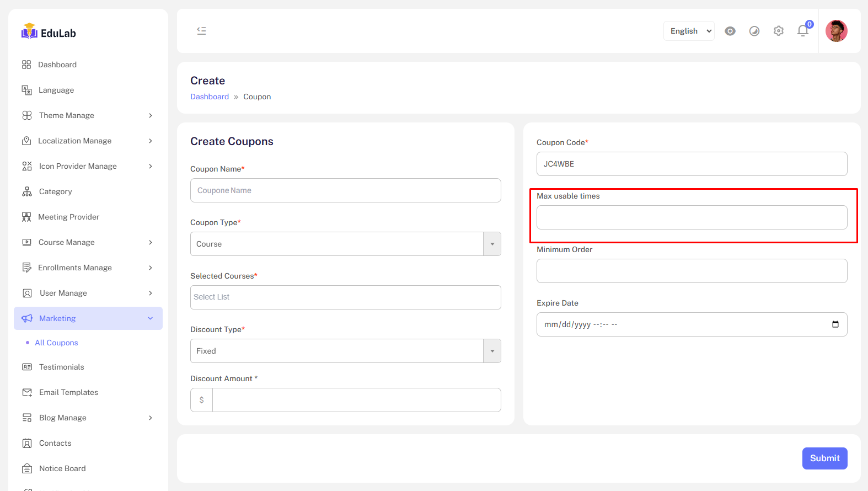Open settings via the top bar gear icon
868x491 pixels.
[x=779, y=31]
